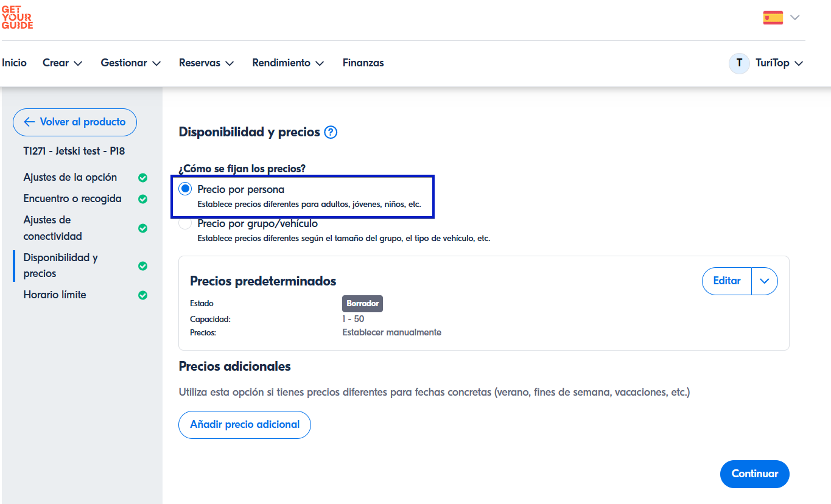Click green checkmark beside Ajustes de conectividad

[142, 228]
